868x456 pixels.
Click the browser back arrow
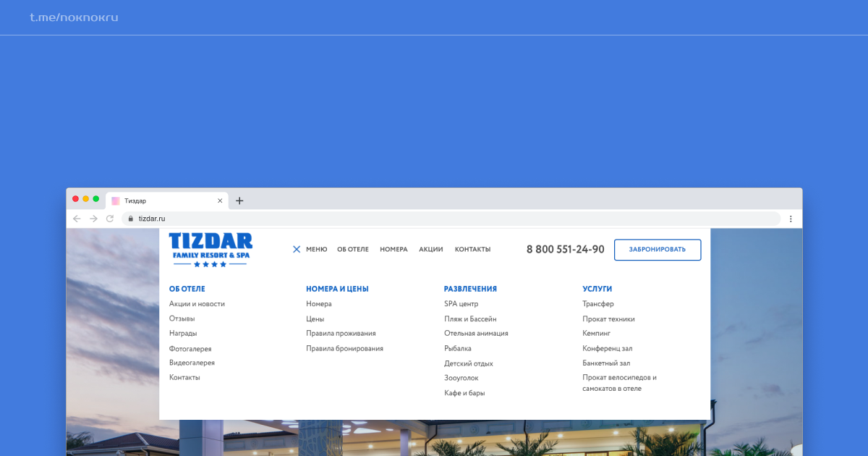point(77,219)
